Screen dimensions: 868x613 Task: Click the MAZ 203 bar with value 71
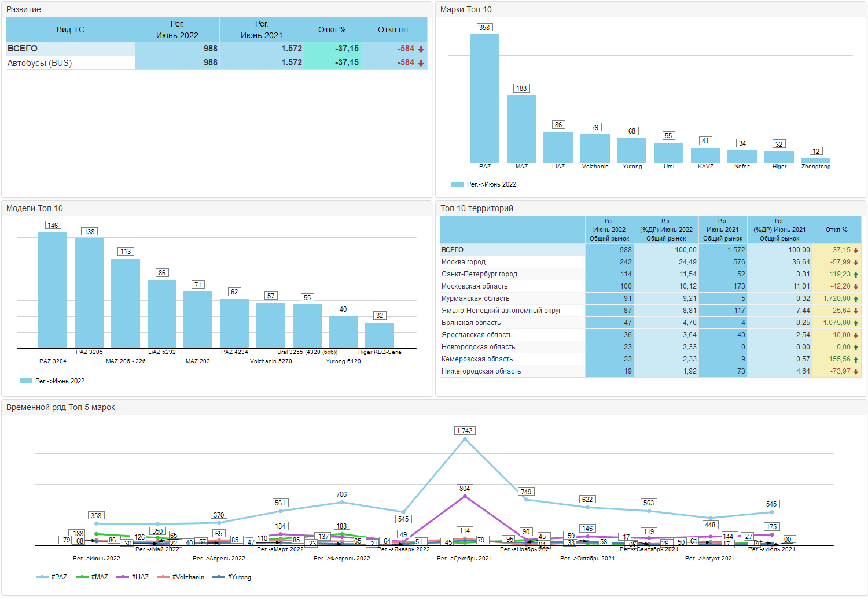[x=198, y=320]
